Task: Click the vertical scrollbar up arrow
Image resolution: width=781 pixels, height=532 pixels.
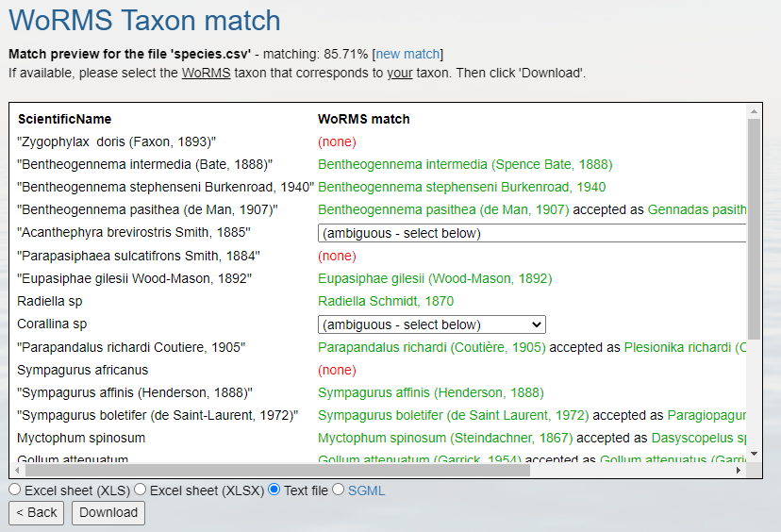Action: coord(754,111)
